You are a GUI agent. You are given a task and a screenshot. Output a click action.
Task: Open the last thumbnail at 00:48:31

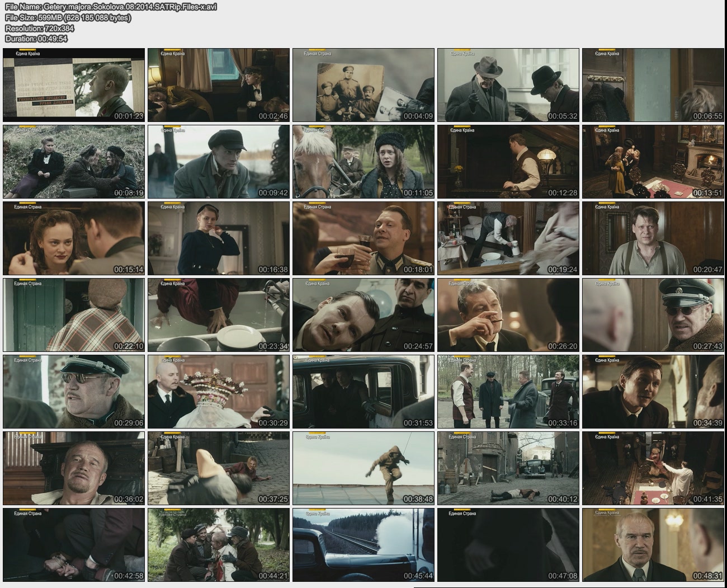(x=653, y=545)
